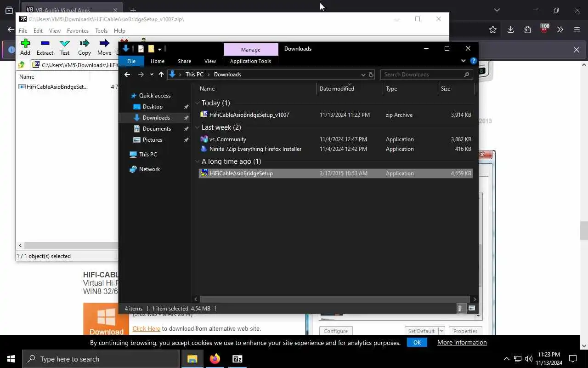Click the Firefox taskbar icon
Image resolution: width=588 pixels, height=368 pixels.
(215, 359)
